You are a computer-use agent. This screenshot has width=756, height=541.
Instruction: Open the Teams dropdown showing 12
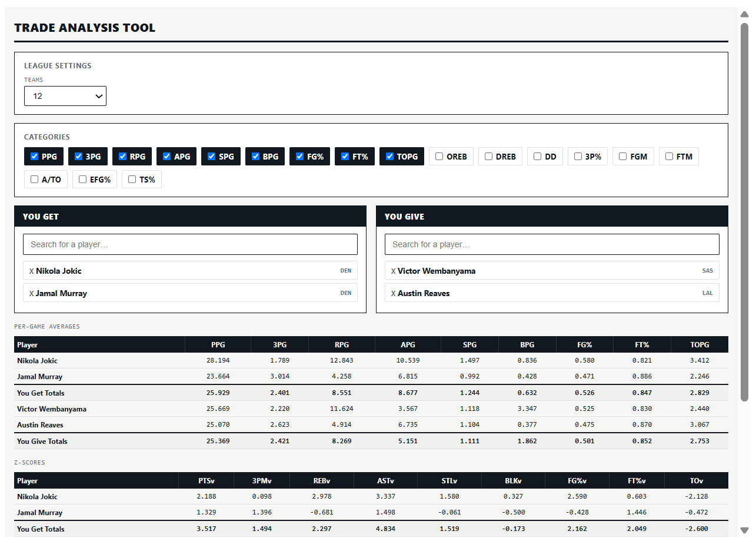click(65, 96)
